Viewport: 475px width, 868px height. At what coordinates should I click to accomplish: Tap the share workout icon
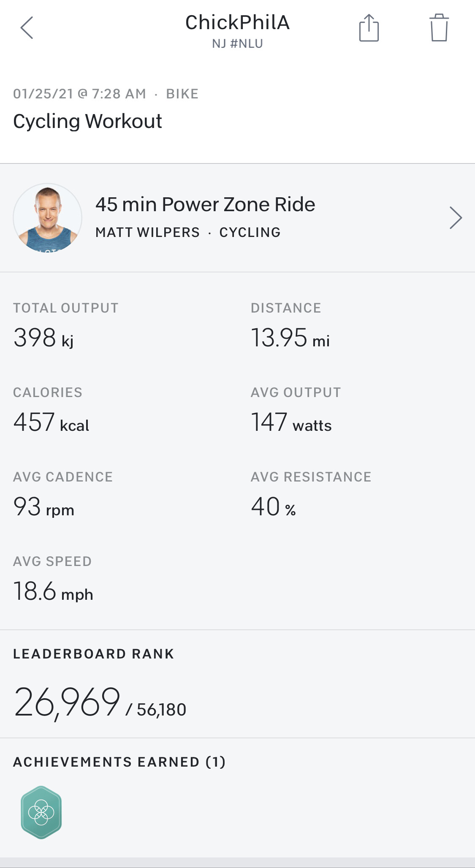[x=369, y=28]
